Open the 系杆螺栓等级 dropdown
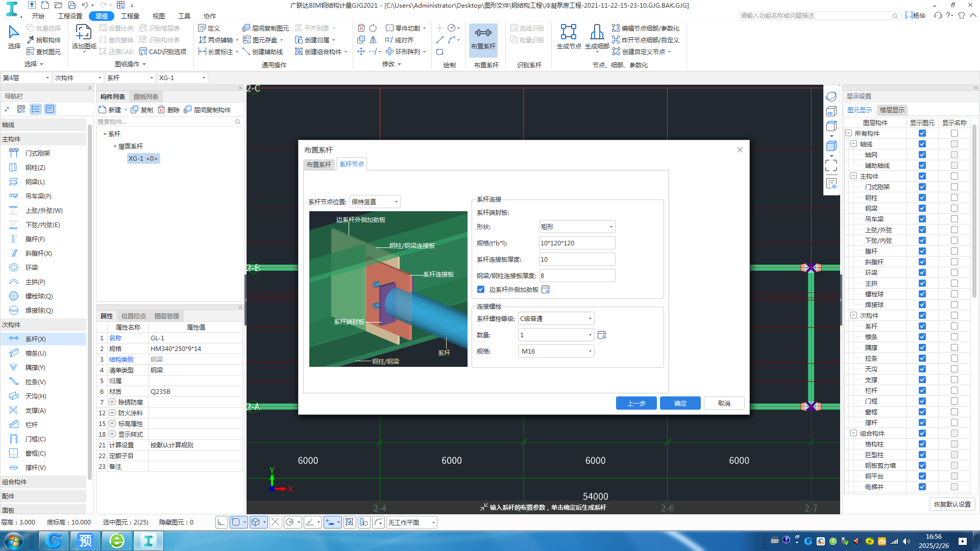Image resolution: width=980 pixels, height=551 pixels. coord(556,319)
